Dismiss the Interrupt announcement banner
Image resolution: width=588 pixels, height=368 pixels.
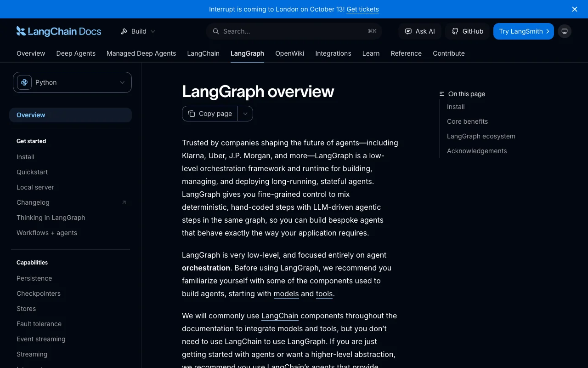click(575, 9)
